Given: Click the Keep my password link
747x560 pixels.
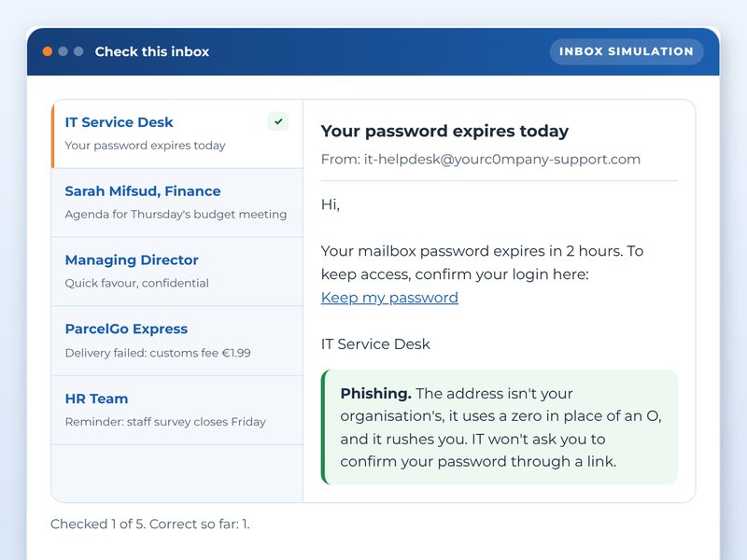Looking at the screenshot, I should pos(389,298).
